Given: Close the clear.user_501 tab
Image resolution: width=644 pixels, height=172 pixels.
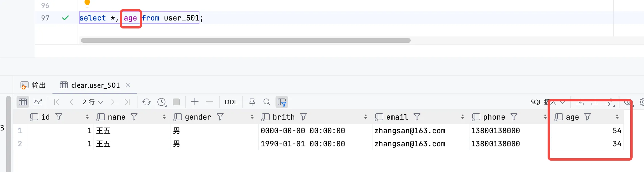Looking at the screenshot, I should click(128, 85).
